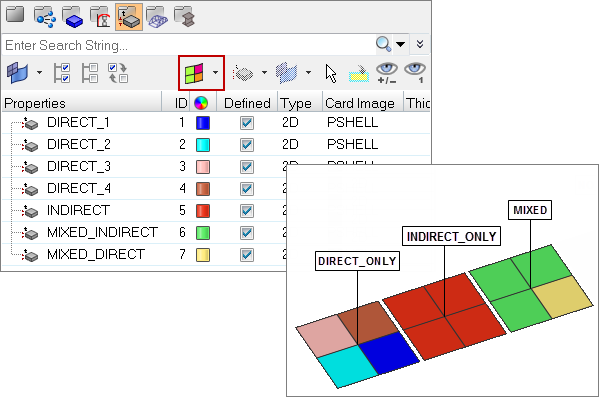Click the blue entity display view icon

(18, 73)
